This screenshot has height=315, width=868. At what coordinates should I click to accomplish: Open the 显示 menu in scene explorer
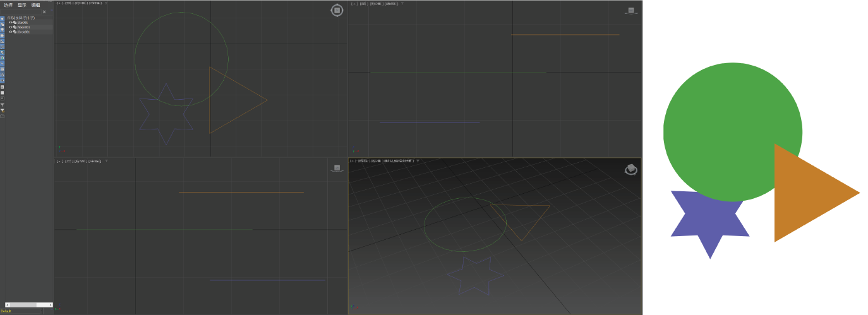pos(22,5)
